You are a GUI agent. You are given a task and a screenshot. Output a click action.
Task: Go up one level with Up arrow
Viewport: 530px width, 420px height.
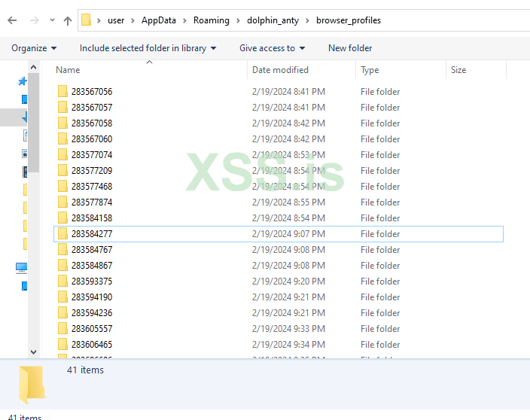pos(68,20)
